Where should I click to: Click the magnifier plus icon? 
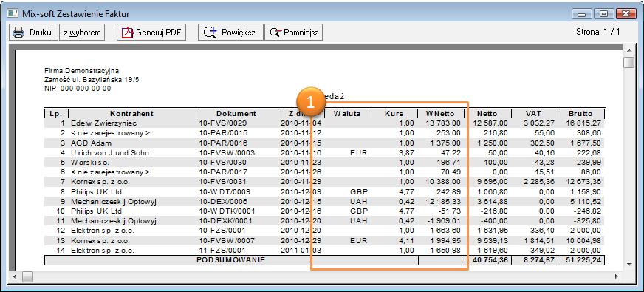[x=210, y=33]
